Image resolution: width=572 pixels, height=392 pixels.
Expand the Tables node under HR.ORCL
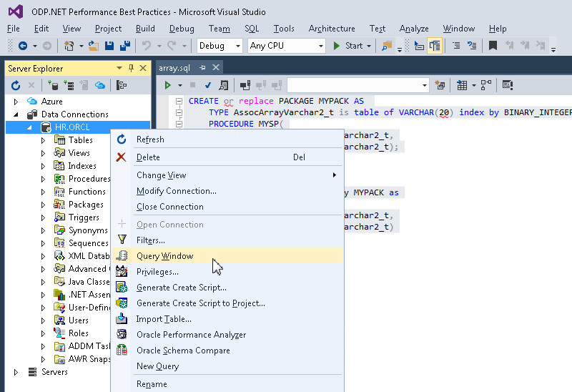tap(43, 140)
